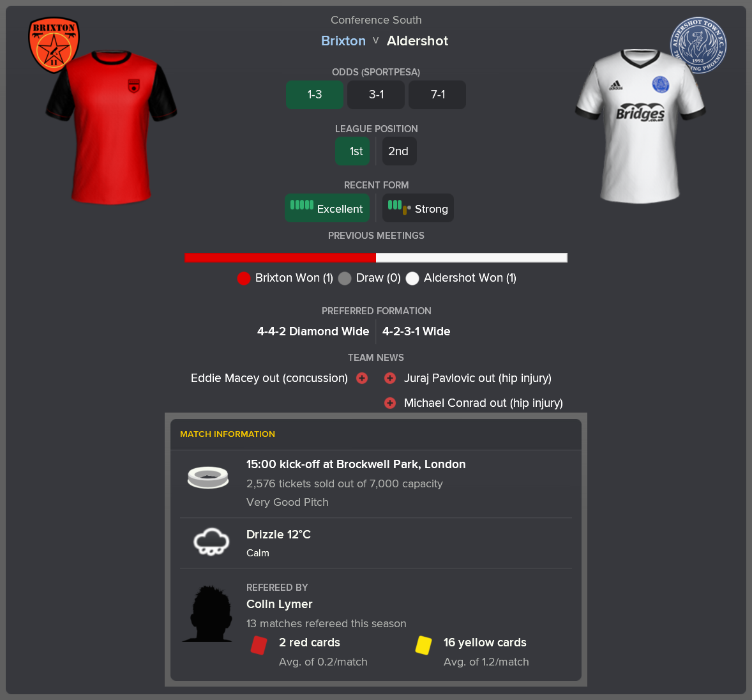Click the yellow card icon
The image size is (752, 700).
(x=423, y=645)
